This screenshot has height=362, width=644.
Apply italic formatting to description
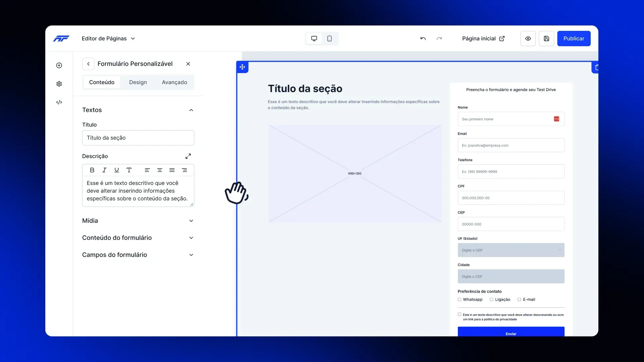(x=104, y=170)
